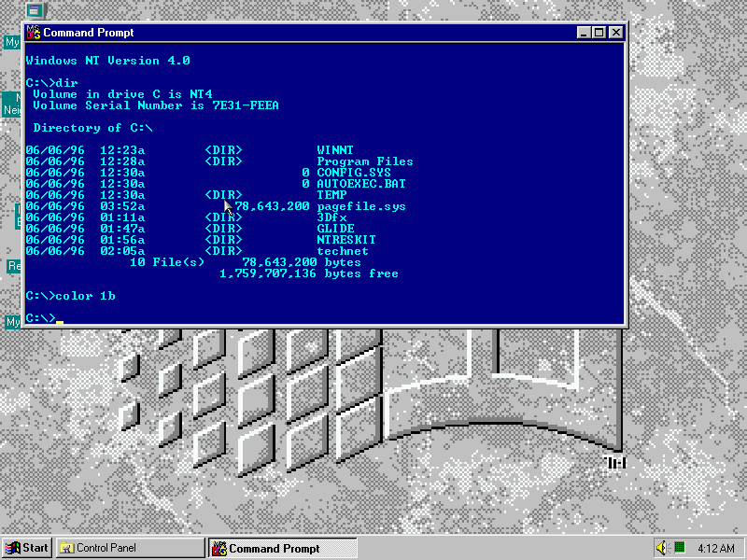Click the AUTOEXEC.BAT file entry
Image resolution: width=747 pixels, height=560 pixels.
pyautogui.click(x=361, y=184)
